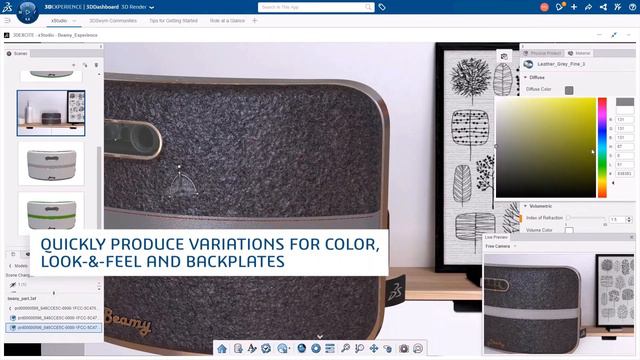Open the hamburger menu below DS logo
Viewport: 640px width, 360px height.
(x=7, y=20)
